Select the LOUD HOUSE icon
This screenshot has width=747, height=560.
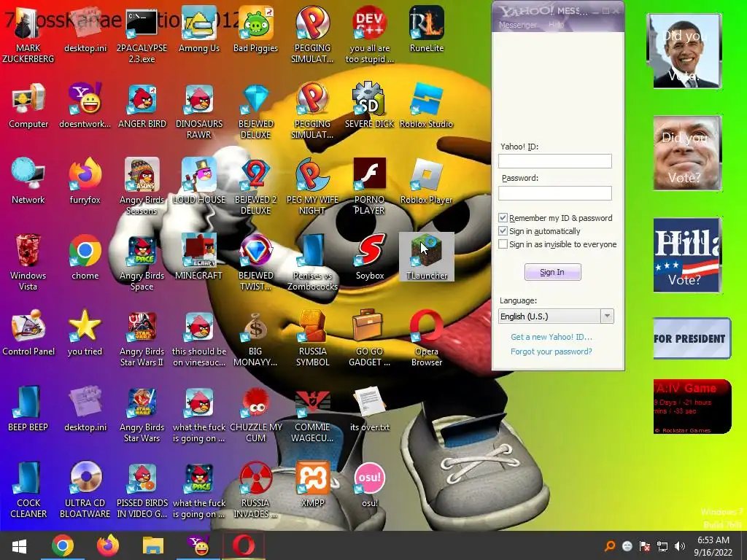click(x=198, y=182)
